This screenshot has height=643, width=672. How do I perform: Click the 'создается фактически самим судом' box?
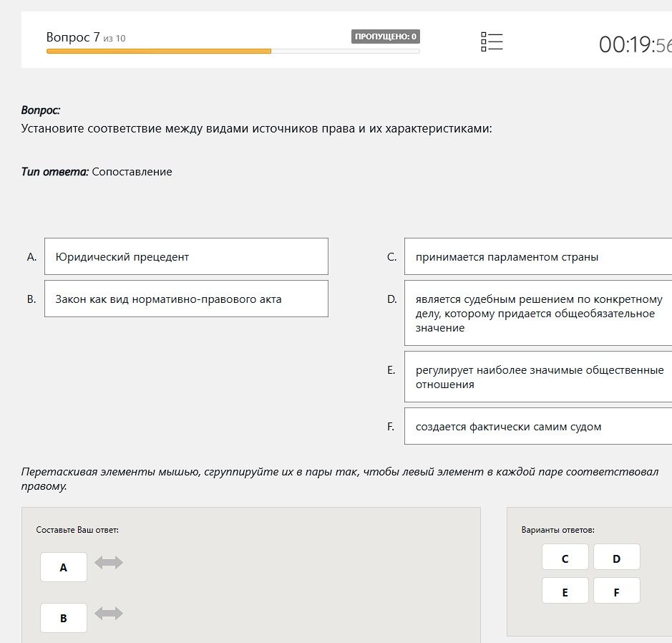[x=538, y=426]
